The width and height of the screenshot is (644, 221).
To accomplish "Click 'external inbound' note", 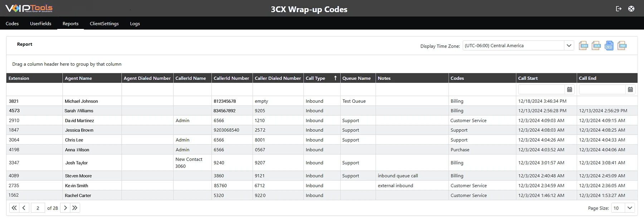I will click(395, 186).
